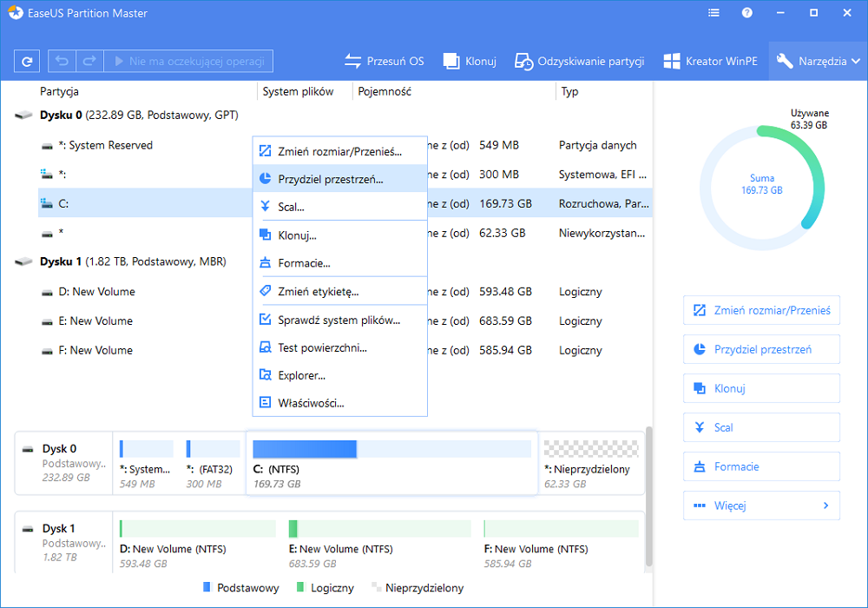Viewport: 868px width, 608px height.
Task: Click the Pojemność column header
Action: (385, 91)
